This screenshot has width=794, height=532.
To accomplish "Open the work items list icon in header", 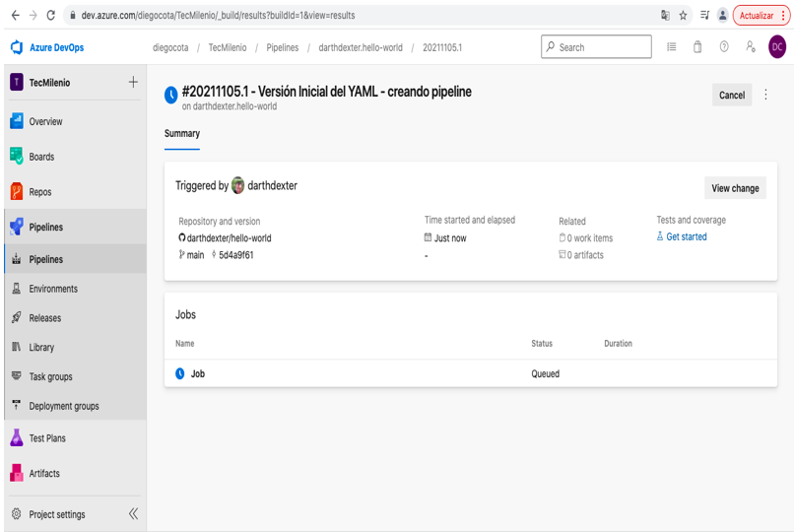I will click(x=672, y=47).
